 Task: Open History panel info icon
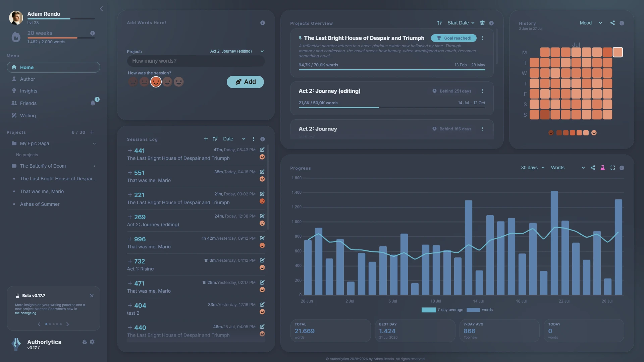click(622, 23)
